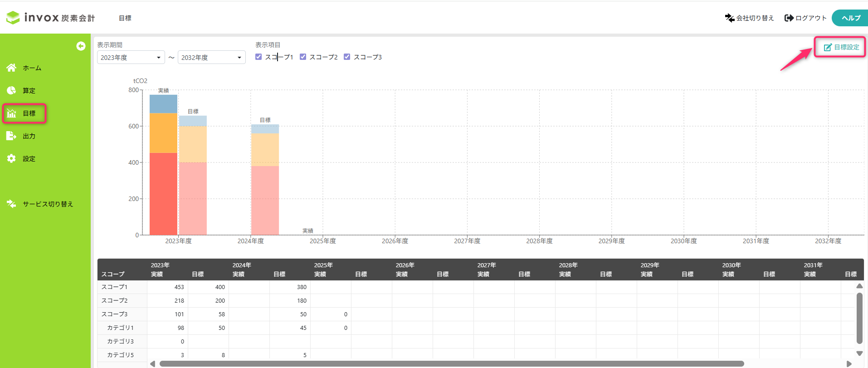Open the 2032年度 end period dropdown

click(212, 57)
